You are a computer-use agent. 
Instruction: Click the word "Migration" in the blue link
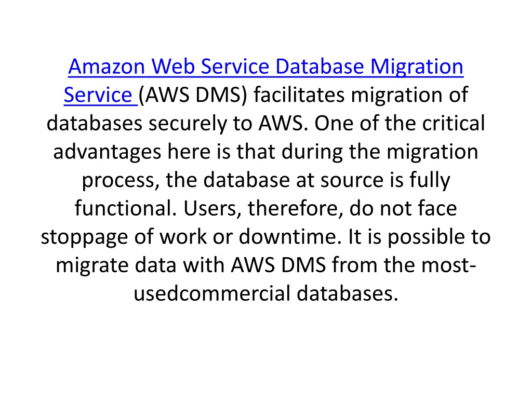click(417, 67)
